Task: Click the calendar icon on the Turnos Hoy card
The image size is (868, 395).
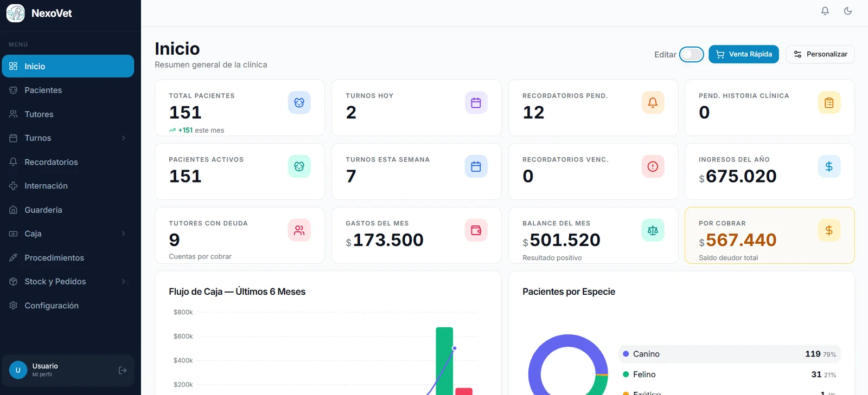Action: point(476,102)
